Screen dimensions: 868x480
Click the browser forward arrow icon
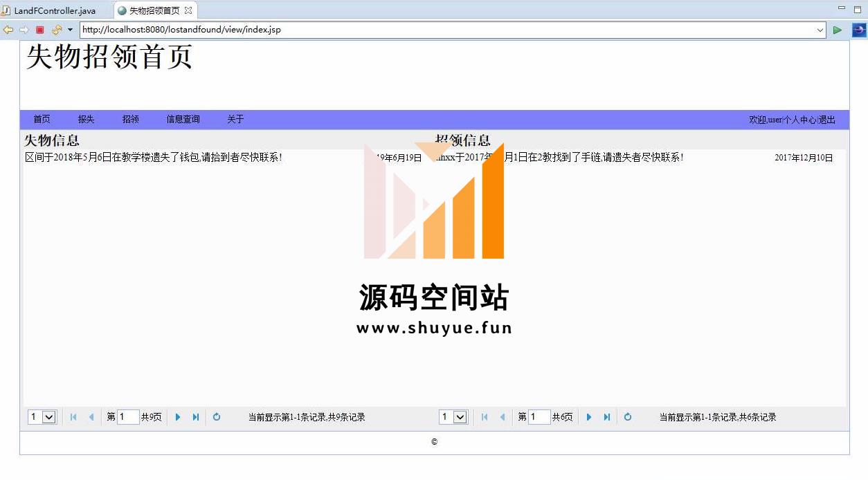tap(24, 30)
